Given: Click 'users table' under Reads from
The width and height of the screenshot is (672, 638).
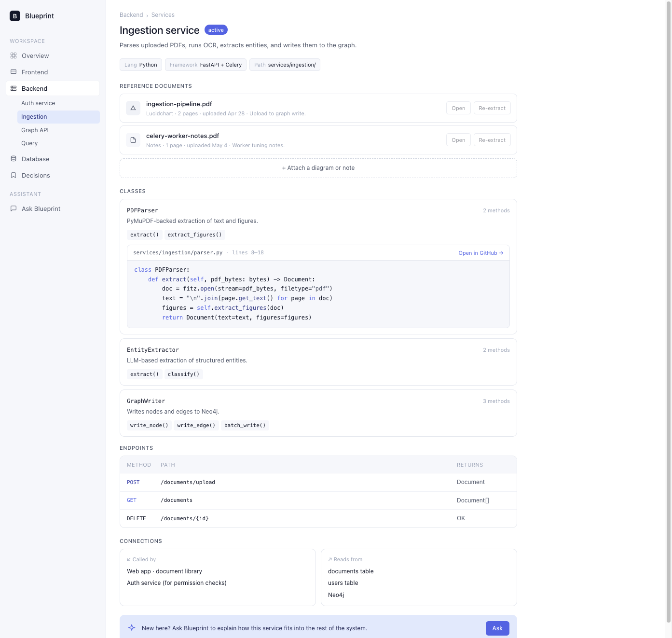Looking at the screenshot, I should [x=343, y=583].
